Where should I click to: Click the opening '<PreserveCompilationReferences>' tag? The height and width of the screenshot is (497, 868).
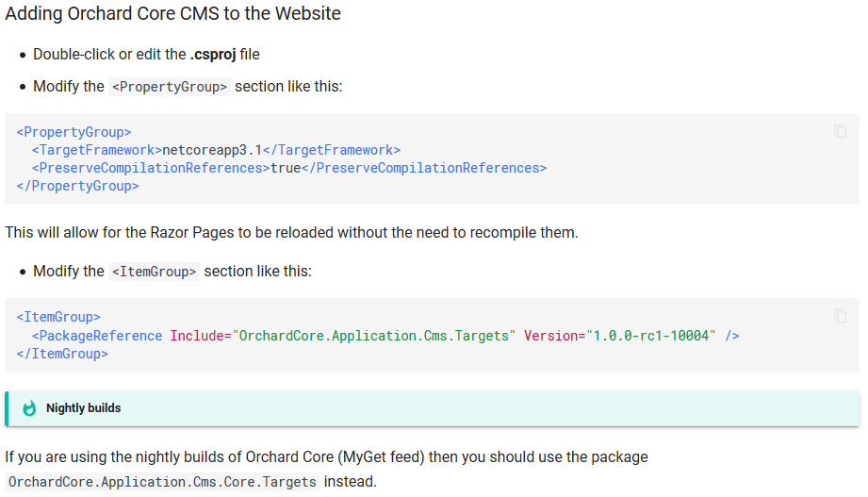[151, 168]
